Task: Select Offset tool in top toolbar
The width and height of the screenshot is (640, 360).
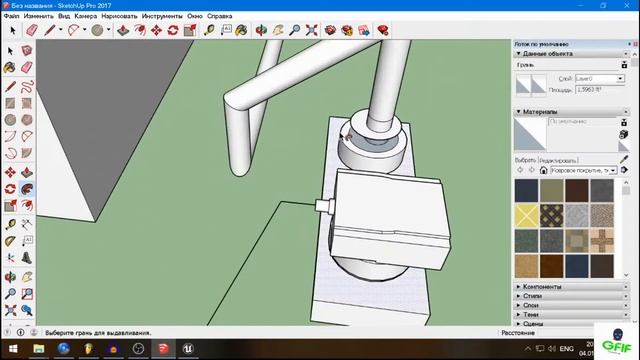Action: [140, 30]
